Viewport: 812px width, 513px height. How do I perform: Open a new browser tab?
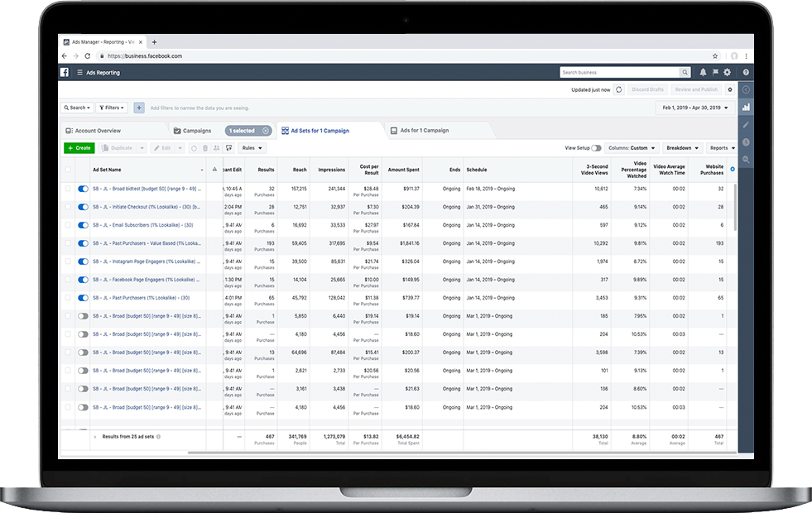(x=154, y=42)
